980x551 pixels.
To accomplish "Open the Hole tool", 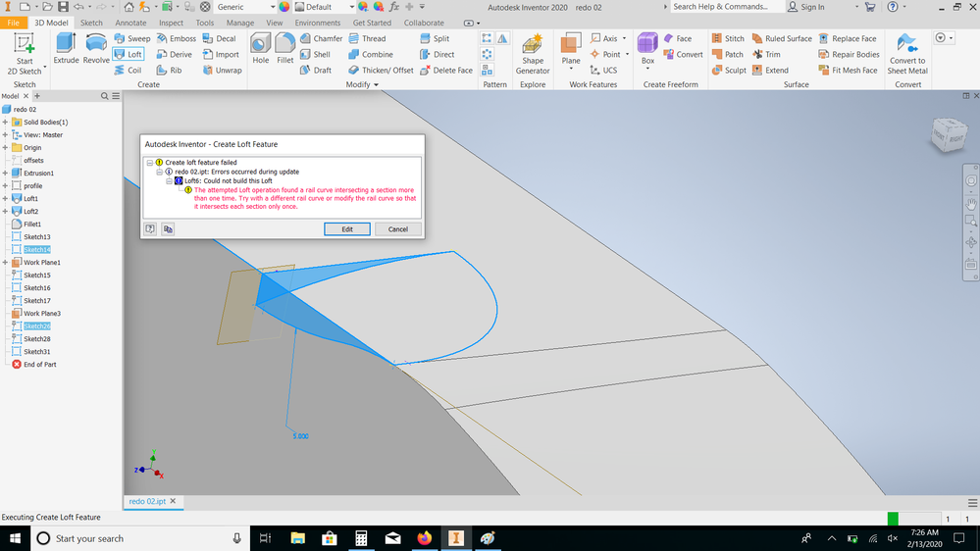I will pyautogui.click(x=261, y=49).
